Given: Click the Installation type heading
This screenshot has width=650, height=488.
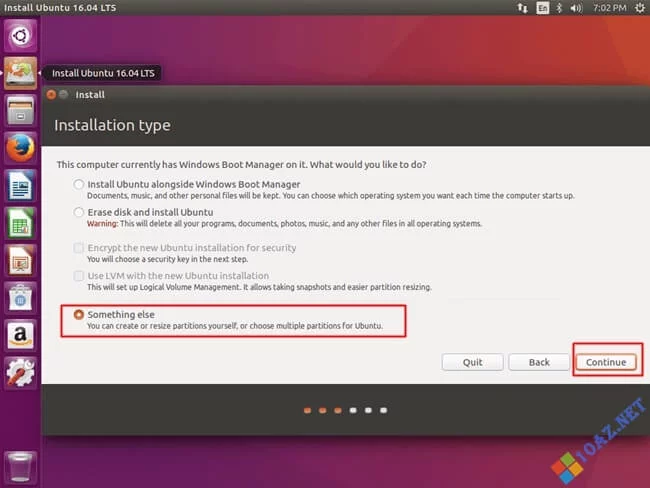Looking at the screenshot, I should click(x=112, y=125).
